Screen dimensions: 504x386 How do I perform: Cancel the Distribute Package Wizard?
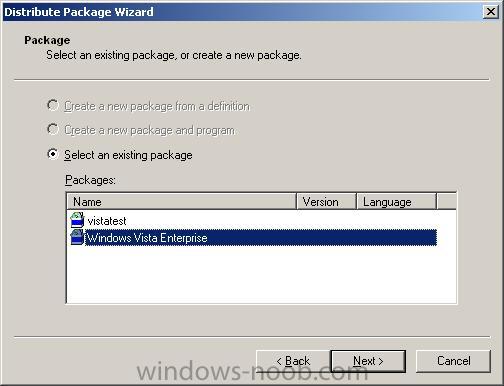coord(453,361)
